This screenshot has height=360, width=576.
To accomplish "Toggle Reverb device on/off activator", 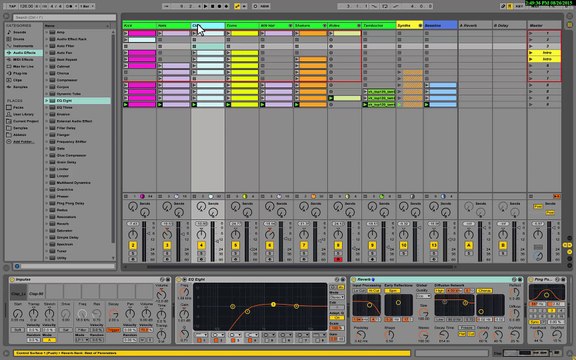I will (354, 280).
